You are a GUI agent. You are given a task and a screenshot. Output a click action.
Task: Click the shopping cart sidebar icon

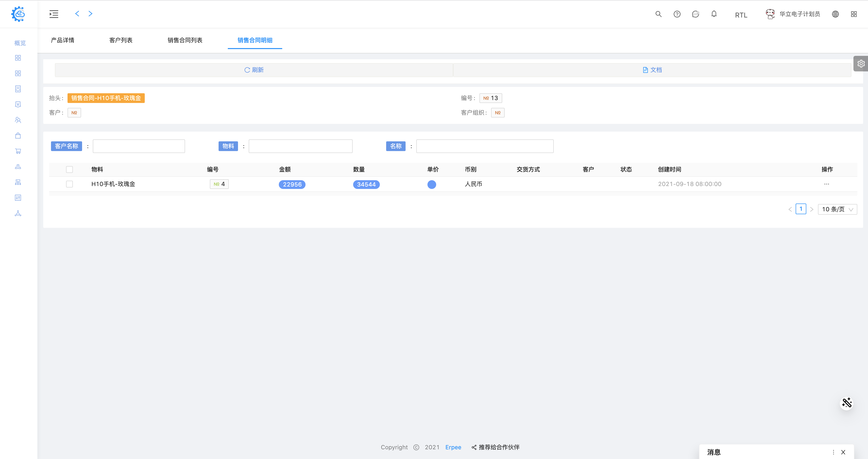coord(18,151)
